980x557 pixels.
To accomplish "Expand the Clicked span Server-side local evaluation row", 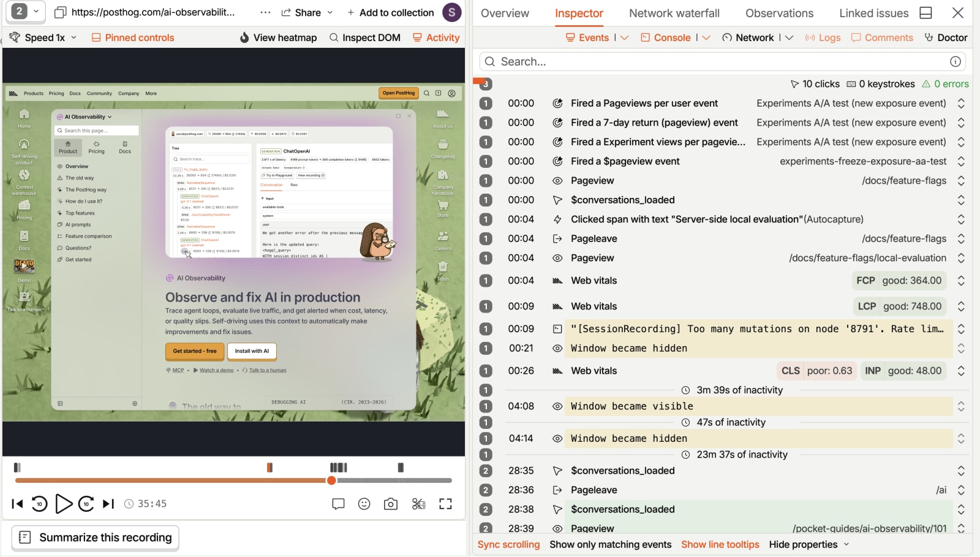I will (961, 219).
